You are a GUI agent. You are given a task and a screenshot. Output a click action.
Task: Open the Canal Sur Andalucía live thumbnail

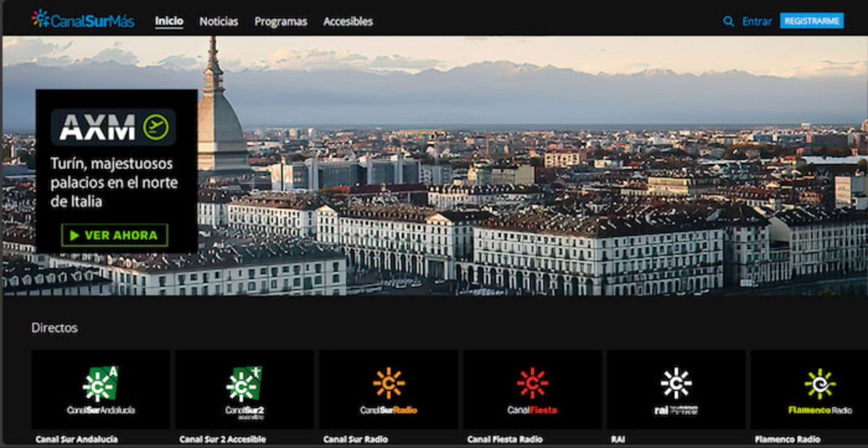pos(101,389)
